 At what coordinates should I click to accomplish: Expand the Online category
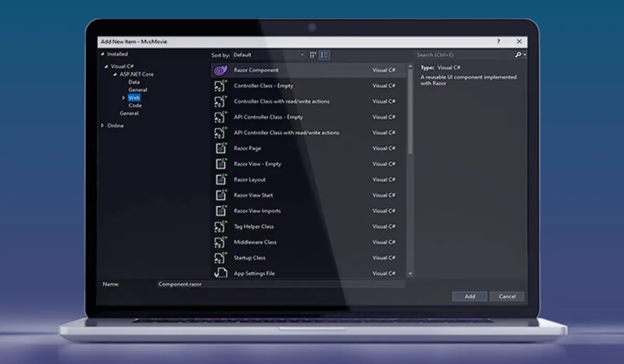click(x=102, y=126)
